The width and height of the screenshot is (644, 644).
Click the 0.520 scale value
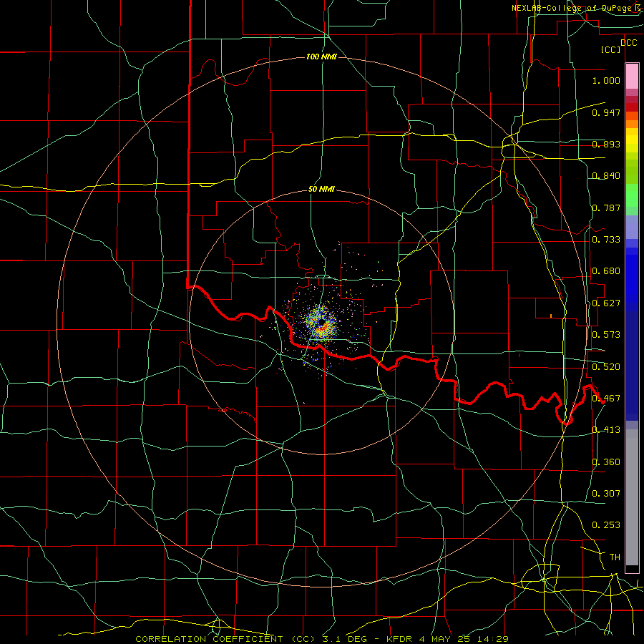[x=606, y=367]
